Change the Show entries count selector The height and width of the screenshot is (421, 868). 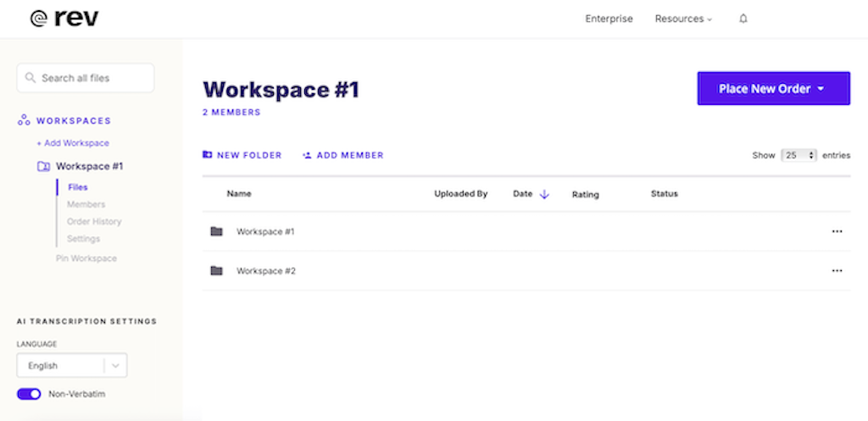[798, 156]
